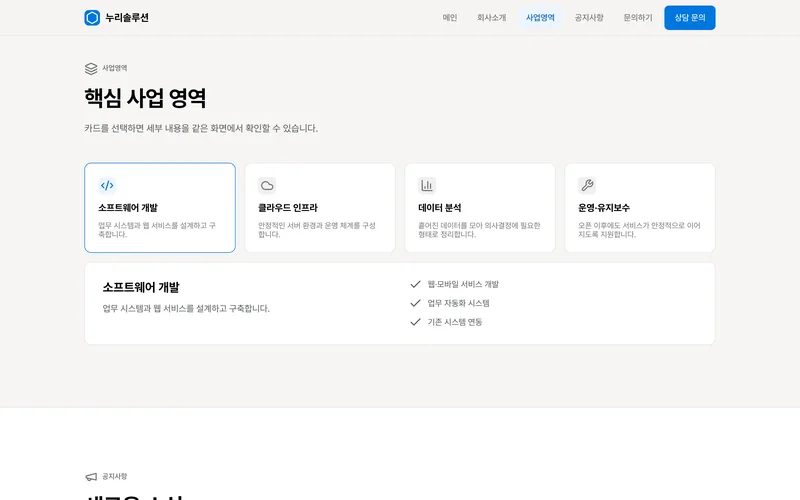Click the 업무 자동화 시스템 list item text
This screenshot has height=500, width=800.
coord(459,303)
